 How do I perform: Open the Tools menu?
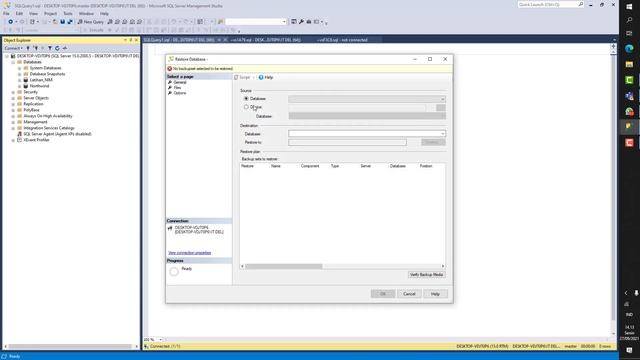(x=68, y=13)
